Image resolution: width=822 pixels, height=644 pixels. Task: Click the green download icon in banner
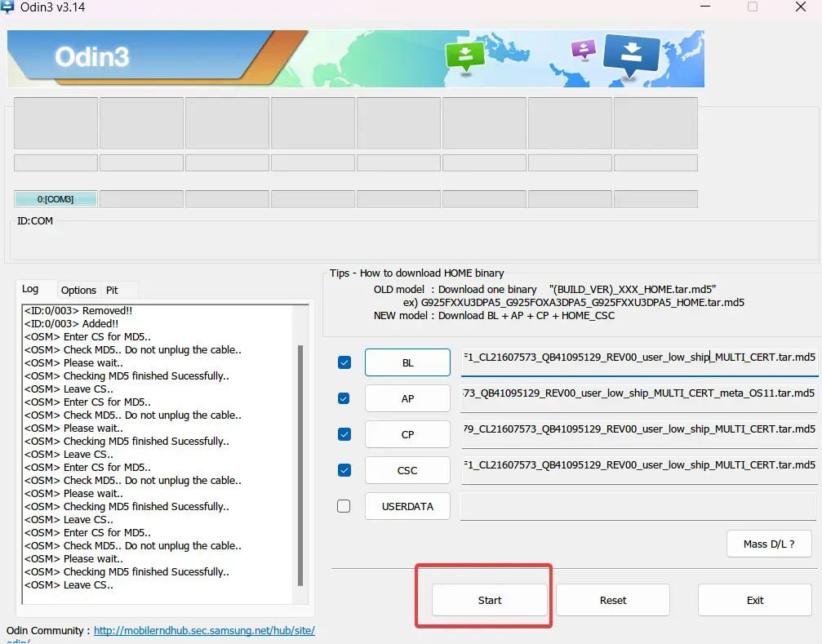464,56
